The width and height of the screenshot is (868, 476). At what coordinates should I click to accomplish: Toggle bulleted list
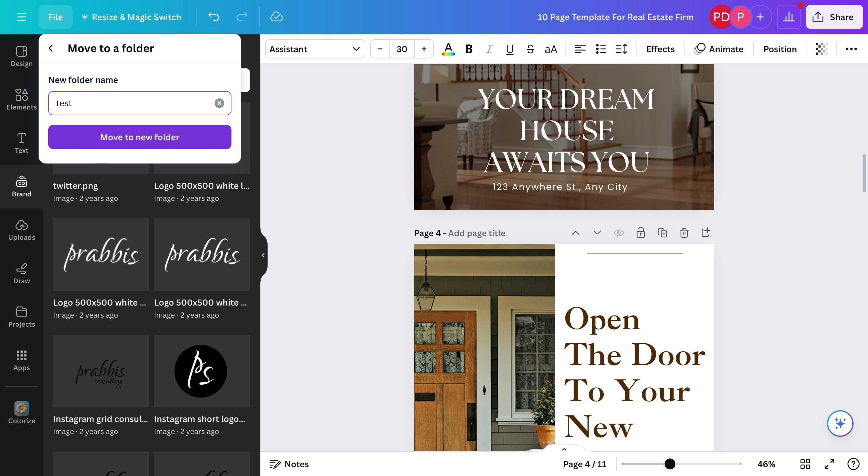coord(600,49)
